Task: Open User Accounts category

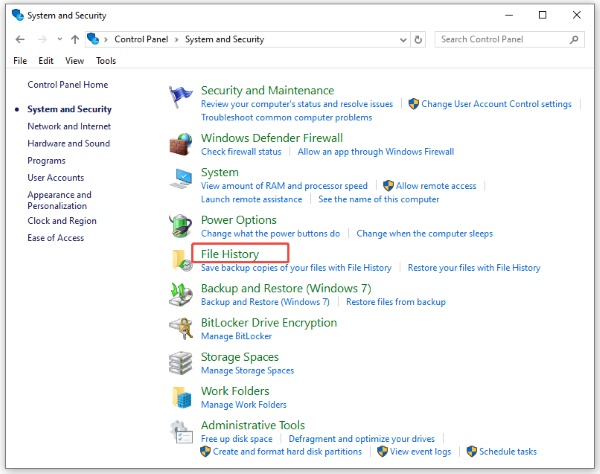Action: point(55,178)
